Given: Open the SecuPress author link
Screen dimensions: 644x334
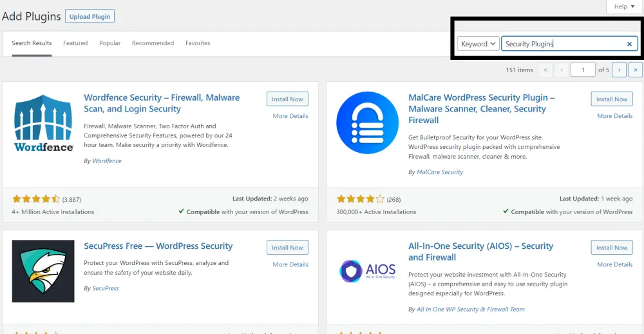Looking at the screenshot, I should (106, 288).
